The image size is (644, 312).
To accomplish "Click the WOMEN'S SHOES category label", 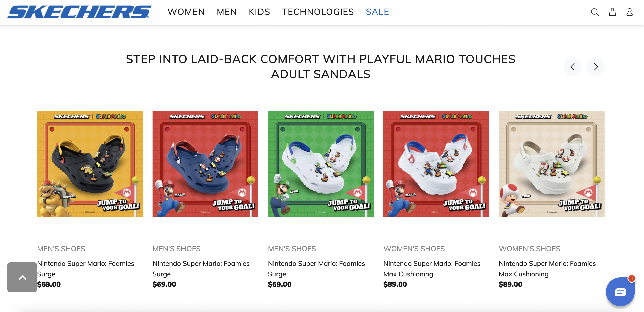I will [414, 249].
